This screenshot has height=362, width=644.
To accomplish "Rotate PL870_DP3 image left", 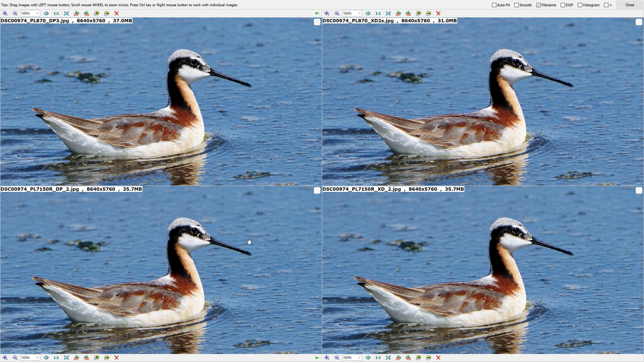I will (76, 13).
